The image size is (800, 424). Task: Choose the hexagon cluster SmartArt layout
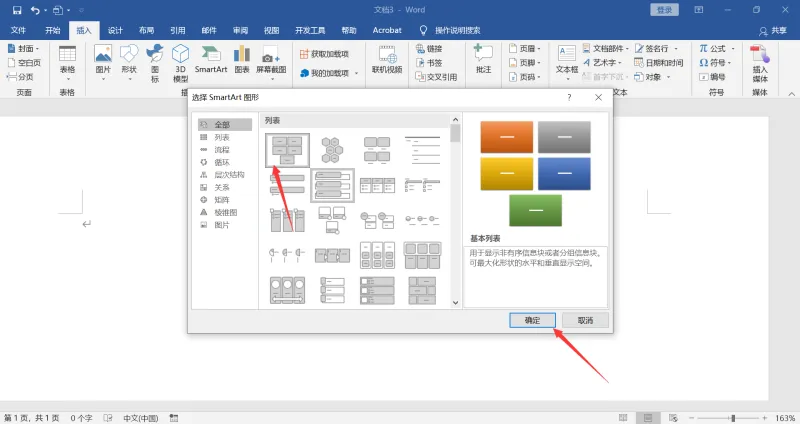click(332, 150)
